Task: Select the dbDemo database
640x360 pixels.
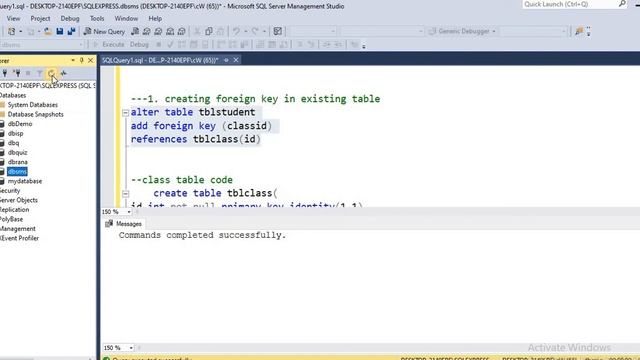Action: click(20, 124)
